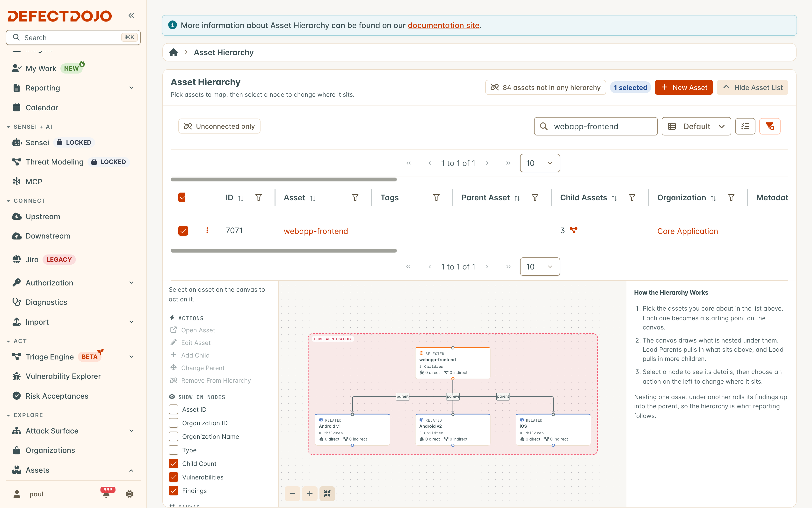Zoom out the canvas with minus button
Screen dimensions: 812x508
point(292,493)
